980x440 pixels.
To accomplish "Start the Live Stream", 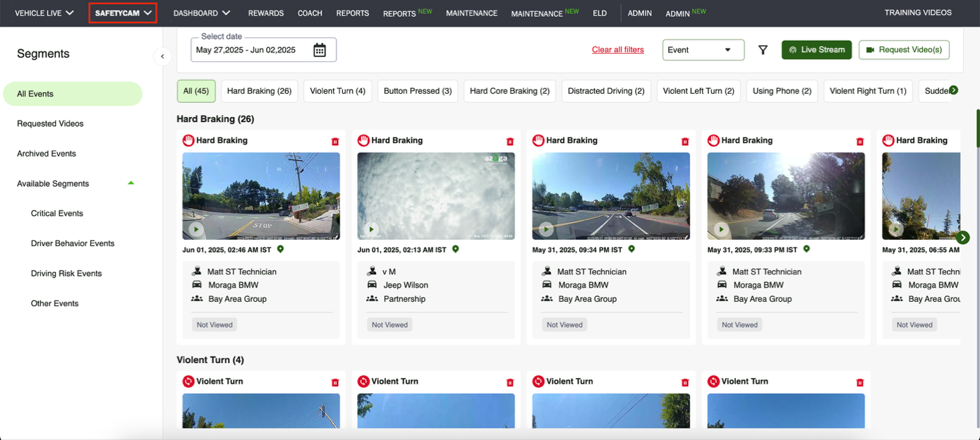I will (x=817, y=50).
